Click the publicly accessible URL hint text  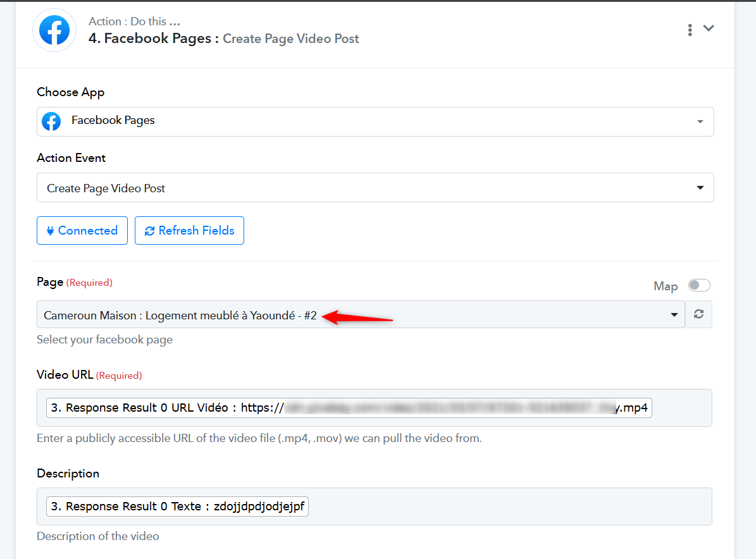click(259, 438)
